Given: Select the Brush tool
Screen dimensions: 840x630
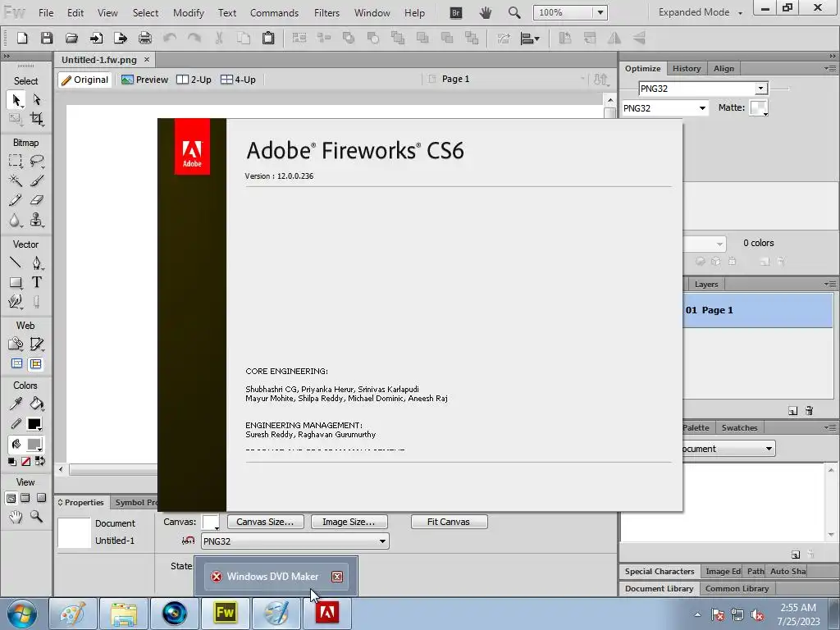Looking at the screenshot, I should [x=36, y=180].
